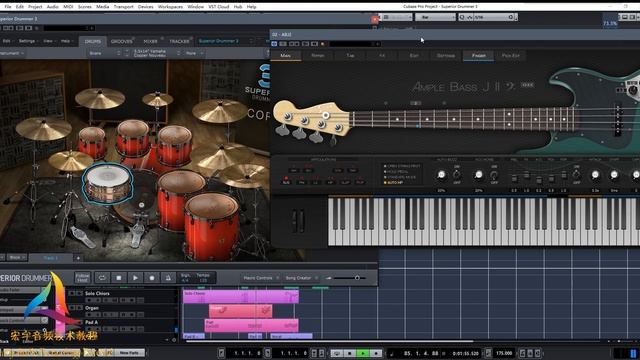The height and width of the screenshot is (360, 640).
Task: Open Superior Drummer Help menu
Action: tap(66, 41)
